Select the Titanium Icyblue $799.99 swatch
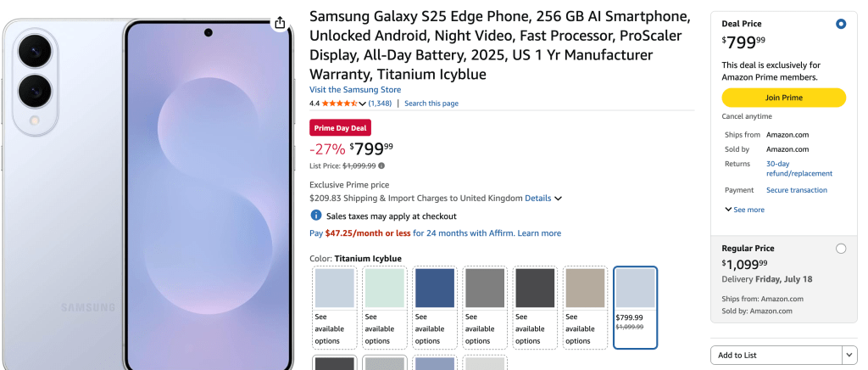The width and height of the screenshot is (868, 370). [635, 306]
